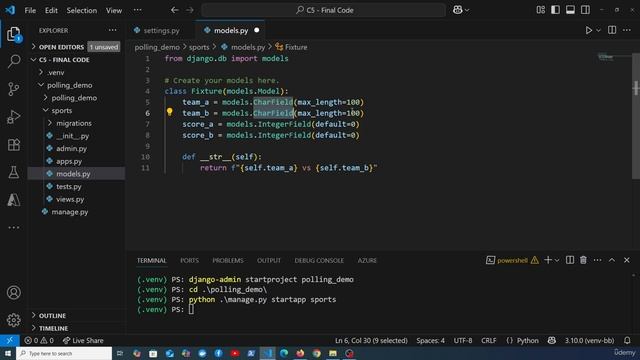Click Windows taskbar search box
The height and width of the screenshot is (360, 640).
pyautogui.click(x=64, y=353)
